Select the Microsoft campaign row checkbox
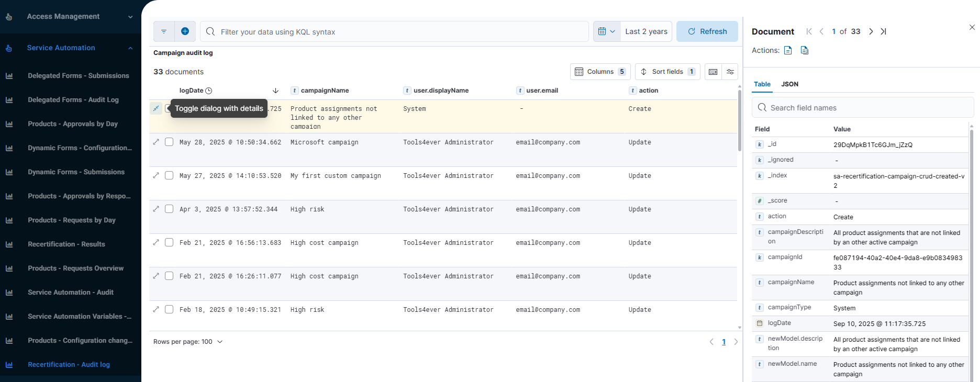This screenshot has height=382, width=980. (169, 142)
